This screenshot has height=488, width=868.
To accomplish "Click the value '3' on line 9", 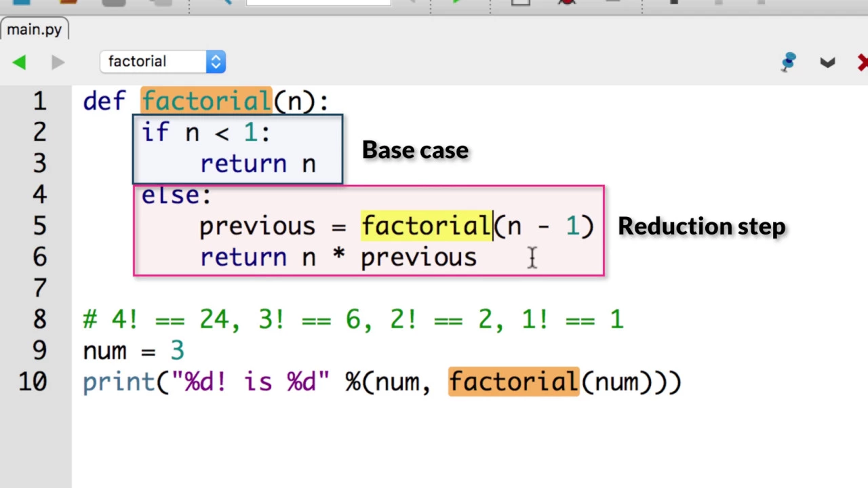I will tap(177, 350).
